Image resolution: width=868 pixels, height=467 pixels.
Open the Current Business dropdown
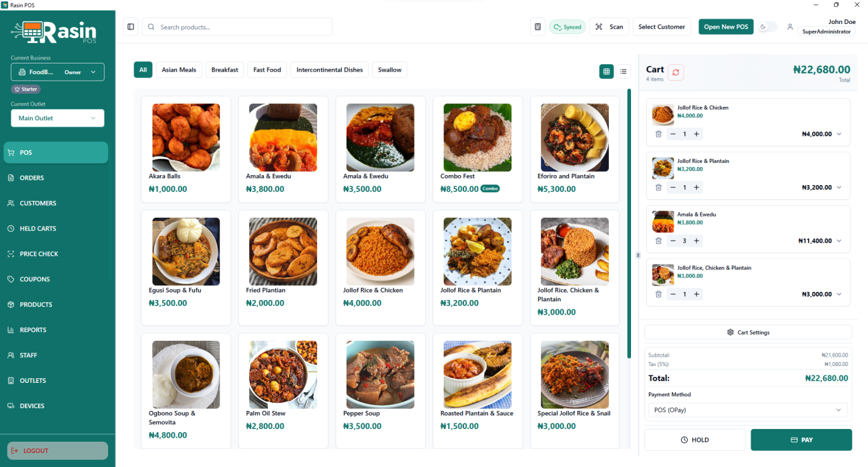click(x=57, y=72)
